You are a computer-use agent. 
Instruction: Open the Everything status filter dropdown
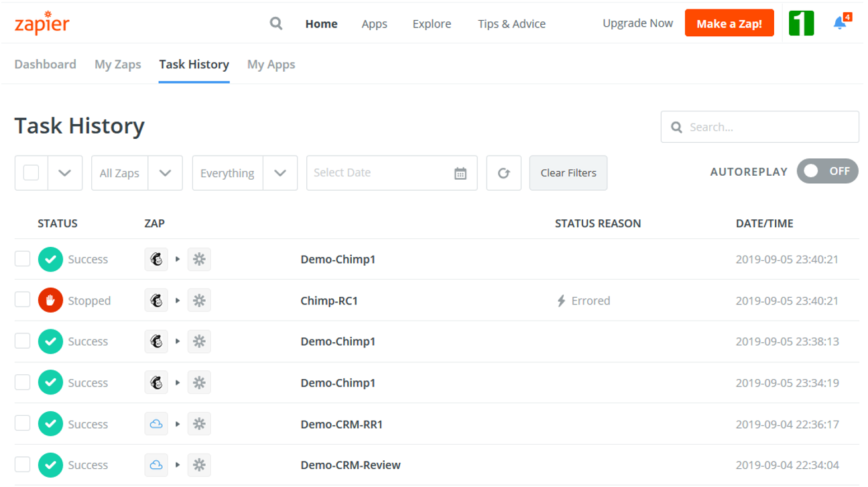click(245, 173)
